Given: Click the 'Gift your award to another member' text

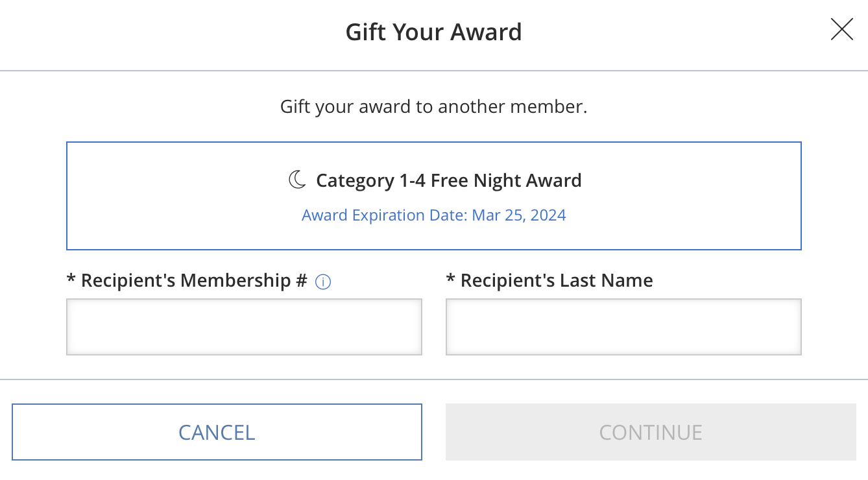Looking at the screenshot, I should [433, 106].
